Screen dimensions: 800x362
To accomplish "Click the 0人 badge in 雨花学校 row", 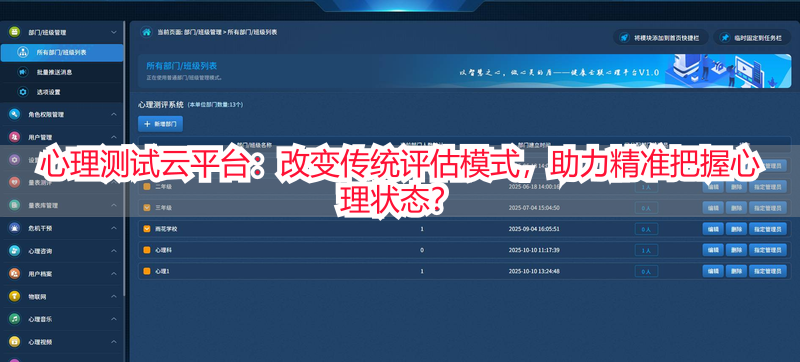I will pos(646,229).
